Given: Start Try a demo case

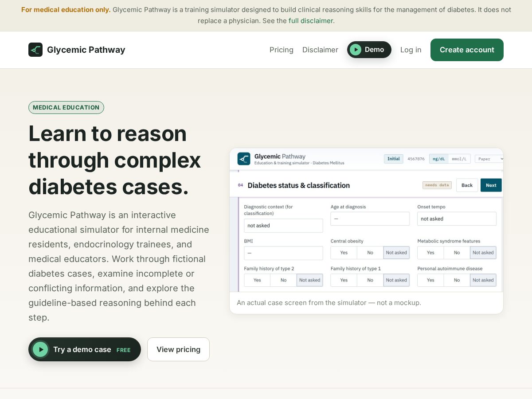Looking at the screenshot, I should click(85, 349).
